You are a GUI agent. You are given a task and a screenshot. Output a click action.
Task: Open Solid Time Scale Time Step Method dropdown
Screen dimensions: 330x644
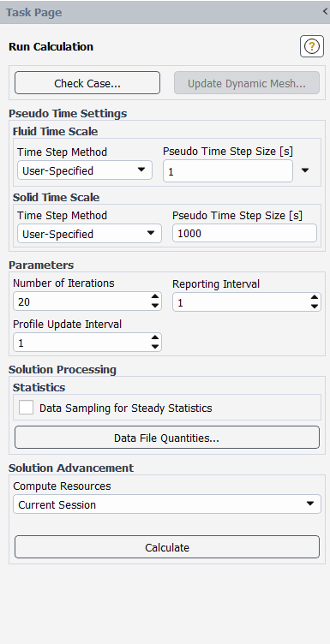pos(89,233)
